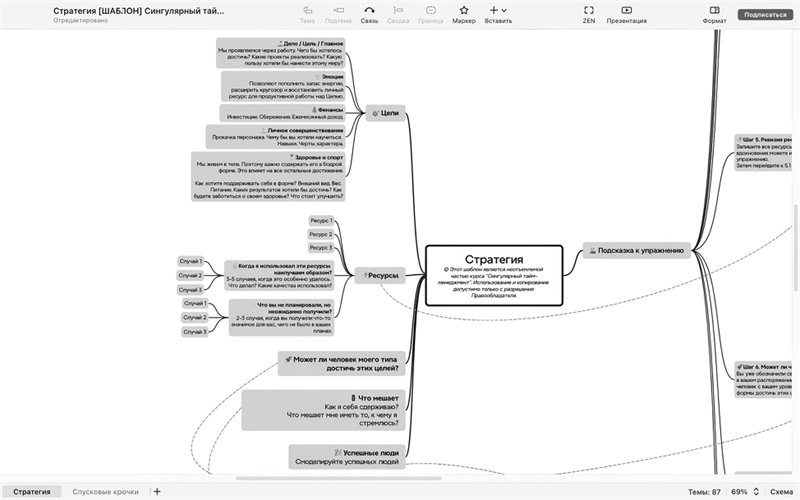Open the 69% zoom level dropdown
The height and width of the screenshot is (500, 800).
click(744, 492)
